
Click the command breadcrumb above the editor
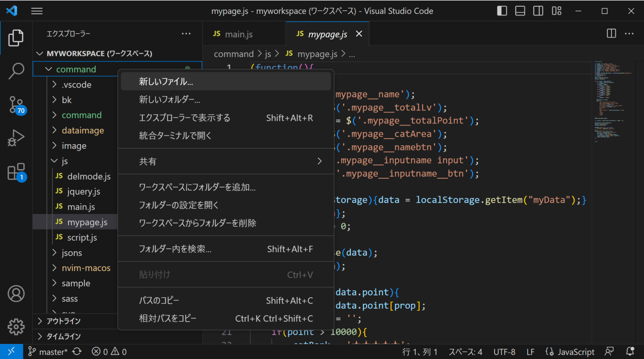pos(234,54)
